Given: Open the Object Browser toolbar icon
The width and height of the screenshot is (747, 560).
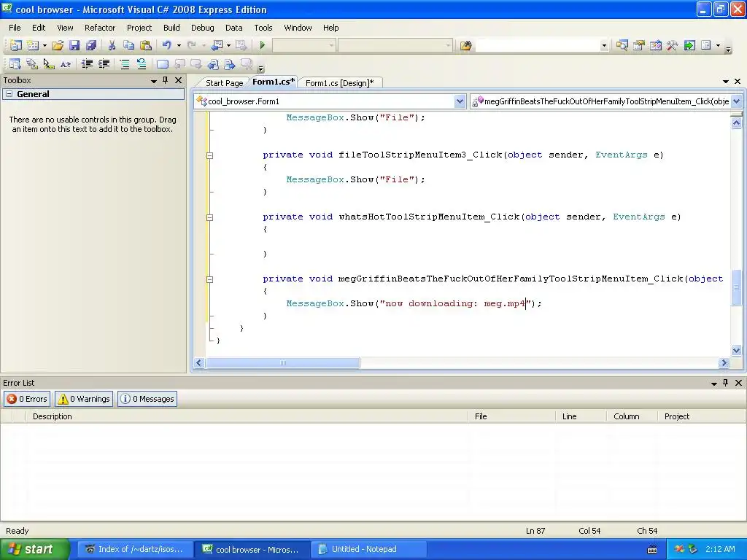Looking at the screenshot, I should [656, 45].
